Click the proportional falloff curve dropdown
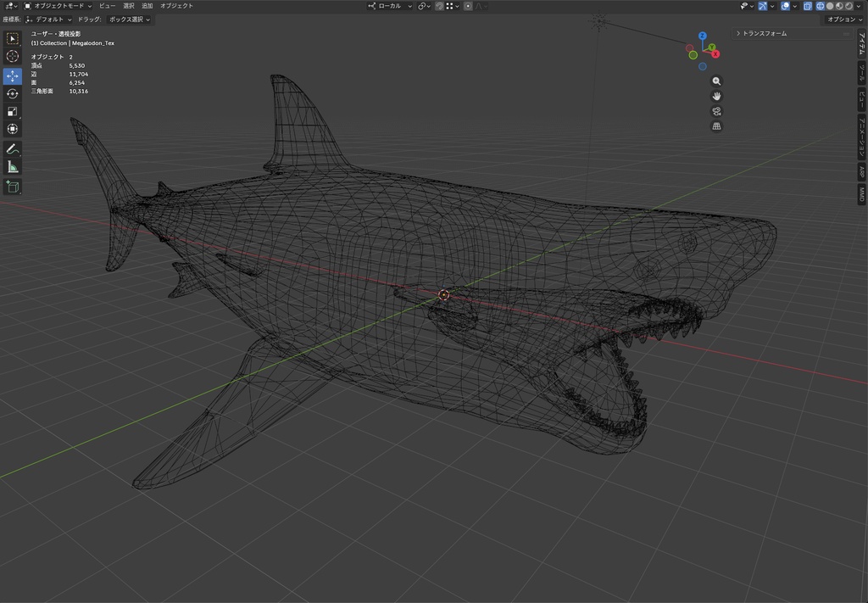This screenshot has height=603, width=868. click(x=481, y=6)
